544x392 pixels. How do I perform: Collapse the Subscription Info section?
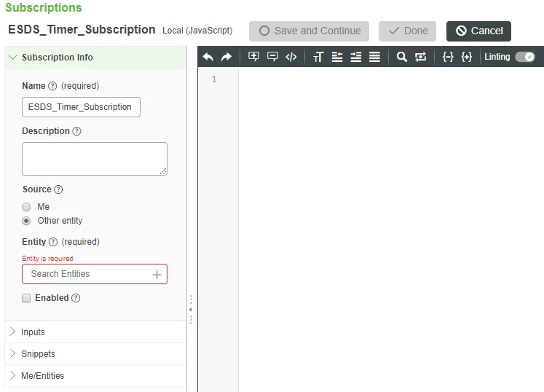point(95,58)
